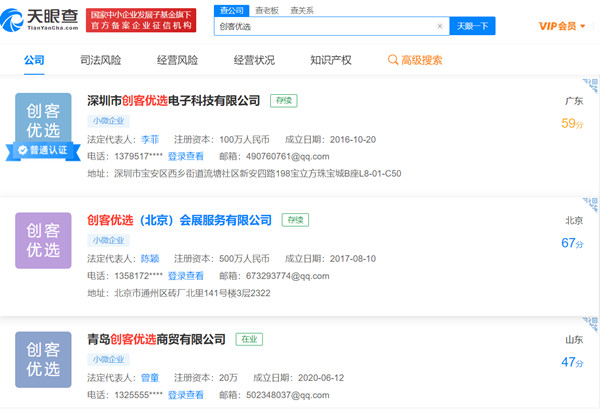This screenshot has width=600, height=409.
Task: Open 青岛创客优选商贸有限公司 company link
Action: 156,339
